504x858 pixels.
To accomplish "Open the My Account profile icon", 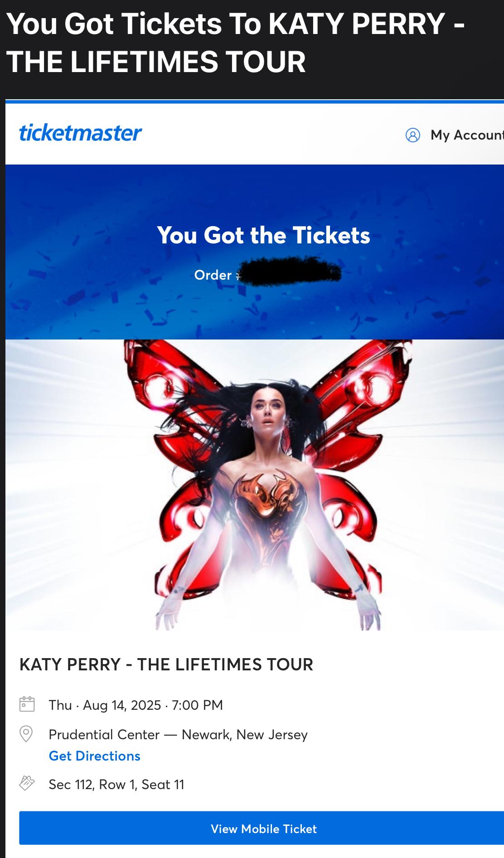I will coord(412,135).
